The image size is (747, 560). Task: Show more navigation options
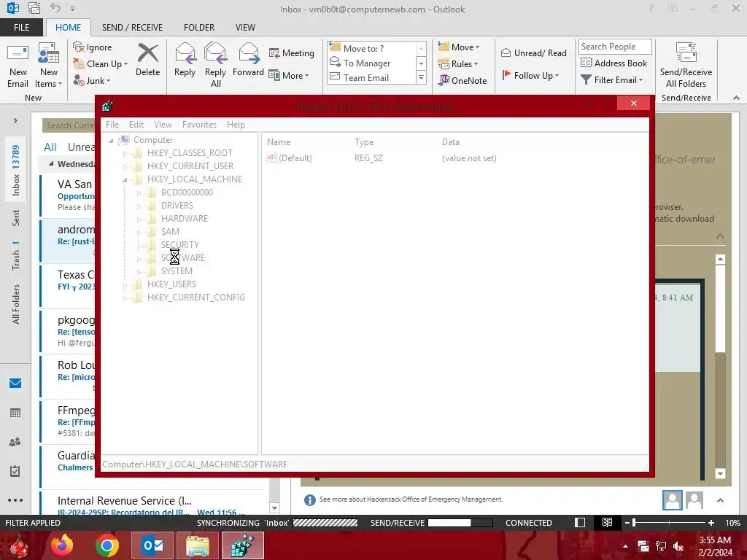point(15,500)
